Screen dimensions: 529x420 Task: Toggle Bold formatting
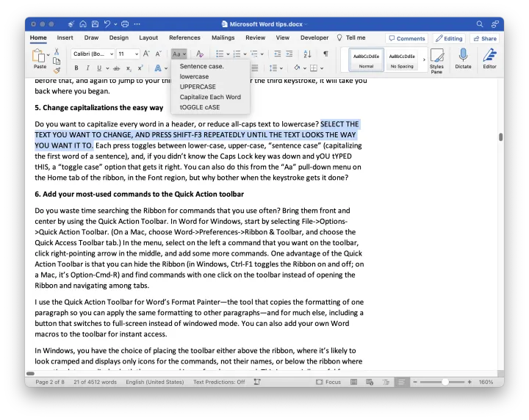[76, 68]
